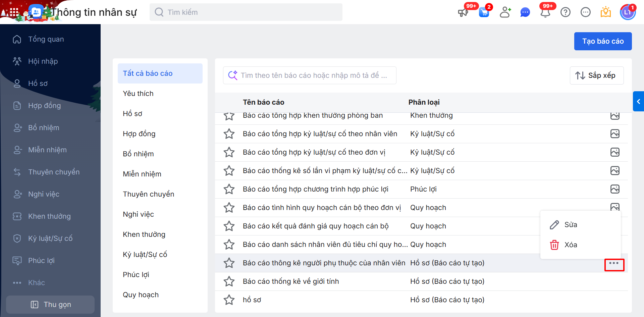The image size is (644, 317).
Task: Open the Yêu thích report category
Action: pyautogui.click(x=138, y=94)
